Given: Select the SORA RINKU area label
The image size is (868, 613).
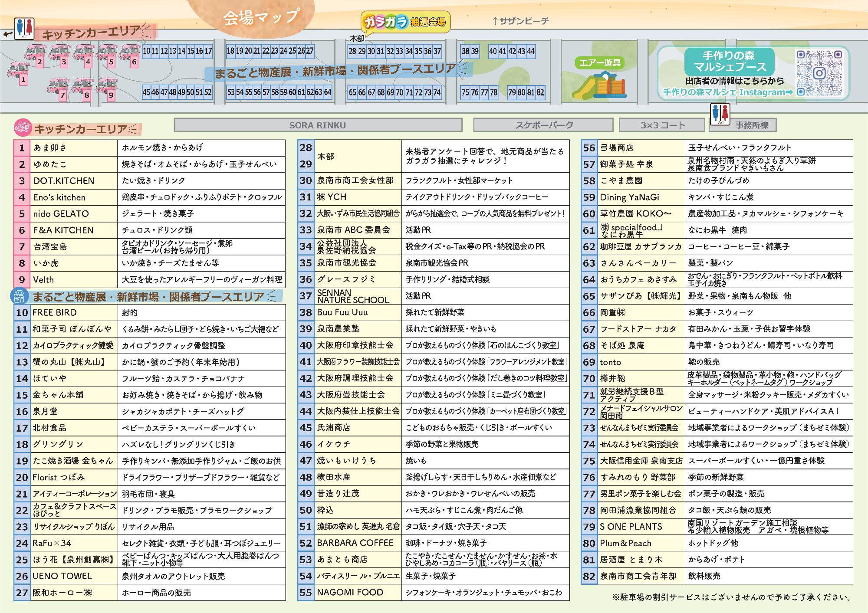Looking at the screenshot, I should point(318,125).
